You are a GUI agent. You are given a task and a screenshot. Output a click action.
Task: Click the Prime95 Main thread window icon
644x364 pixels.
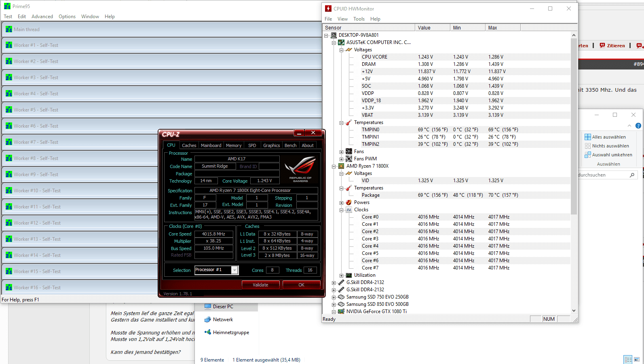pos(9,29)
